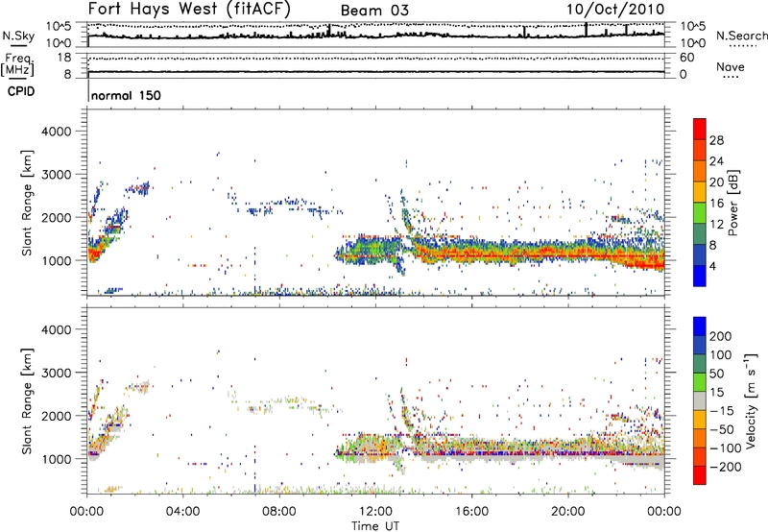Click the '-200' Velocity colorbar tick label
768x532 pixels.
click(726, 467)
